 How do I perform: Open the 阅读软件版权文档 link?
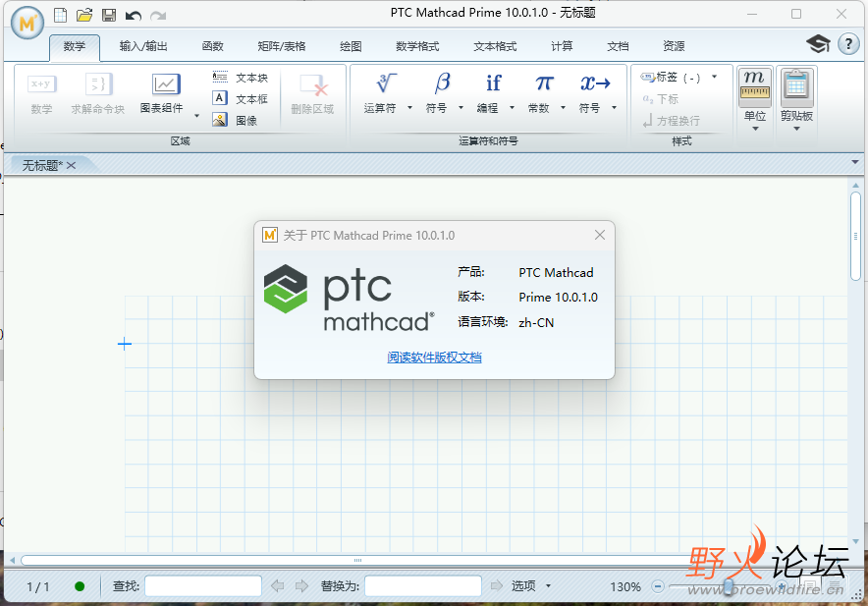(435, 358)
